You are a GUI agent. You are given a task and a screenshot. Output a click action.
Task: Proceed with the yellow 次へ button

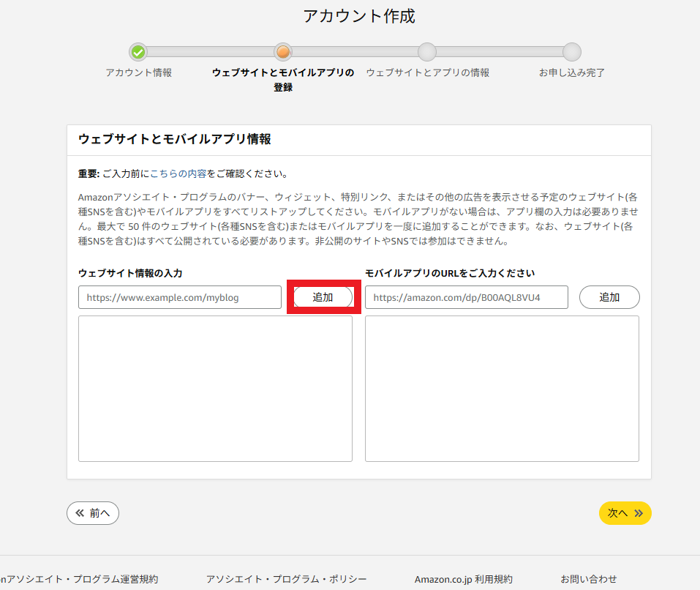625,513
